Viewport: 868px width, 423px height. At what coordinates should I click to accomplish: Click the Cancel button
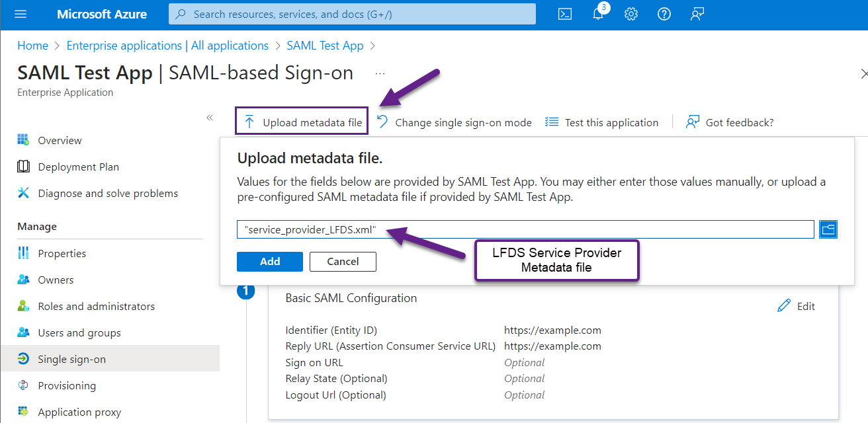[x=343, y=262]
